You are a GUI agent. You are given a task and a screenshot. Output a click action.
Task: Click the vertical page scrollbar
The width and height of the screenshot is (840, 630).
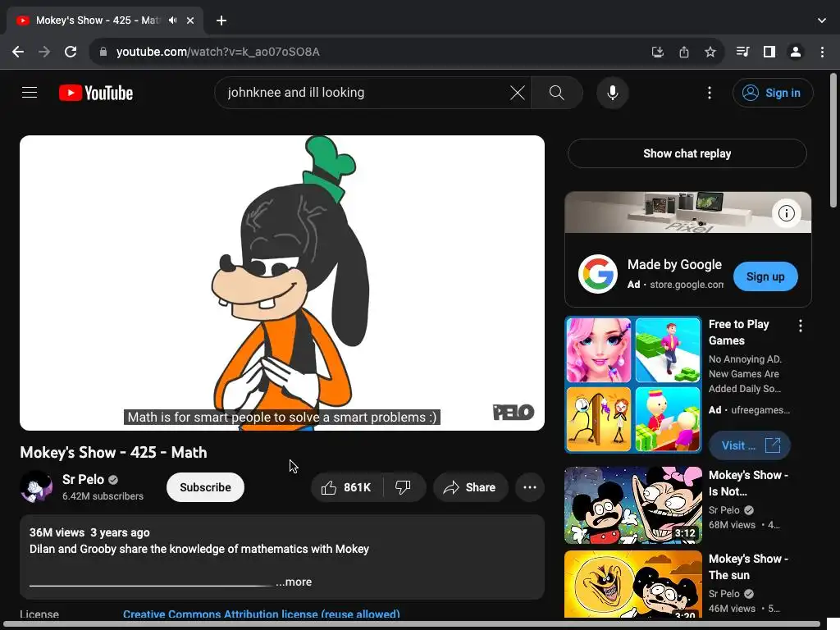833,140
